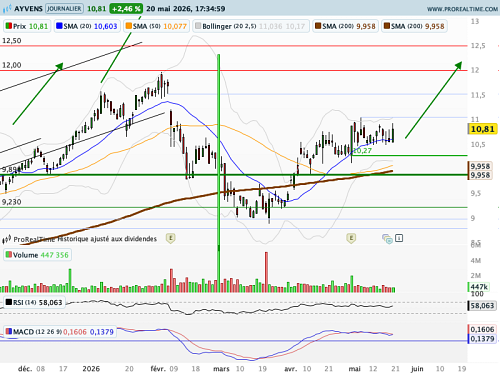Open the MACD (12 26 9) indicator label
Image resolution: width=500 pixels, height=375 pixels.
[x=37, y=332]
